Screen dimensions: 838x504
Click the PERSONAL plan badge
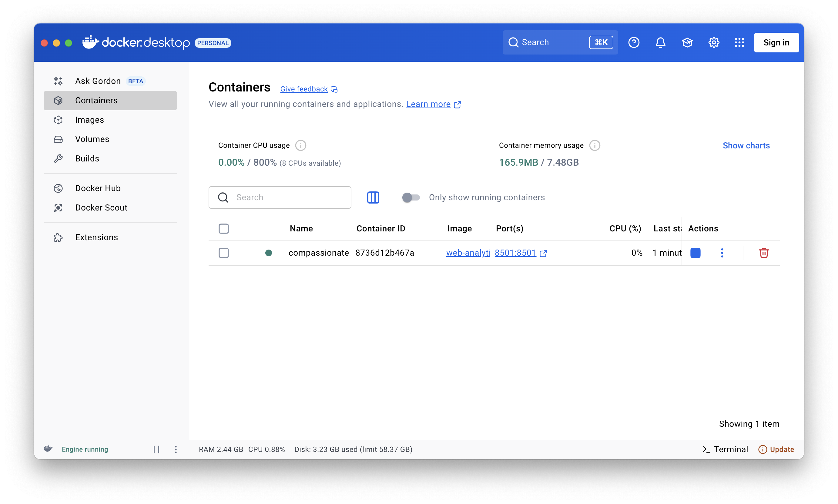[x=213, y=43]
